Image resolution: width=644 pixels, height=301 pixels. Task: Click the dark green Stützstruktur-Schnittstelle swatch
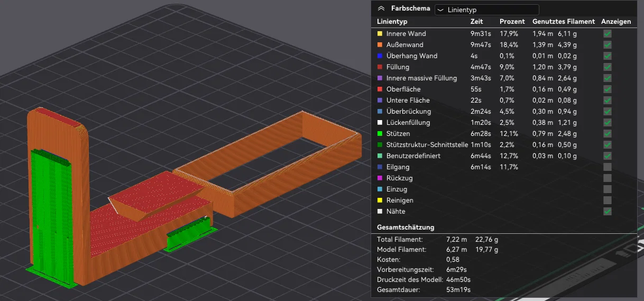(x=379, y=144)
